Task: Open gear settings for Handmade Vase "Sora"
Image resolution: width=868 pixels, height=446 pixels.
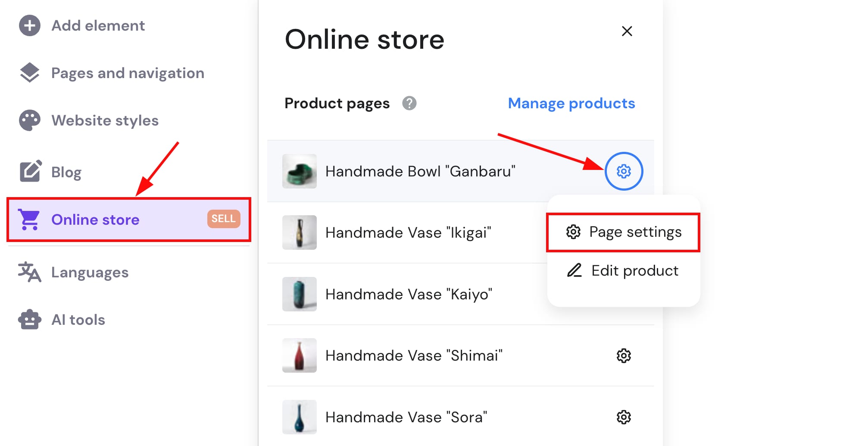Action: click(623, 417)
